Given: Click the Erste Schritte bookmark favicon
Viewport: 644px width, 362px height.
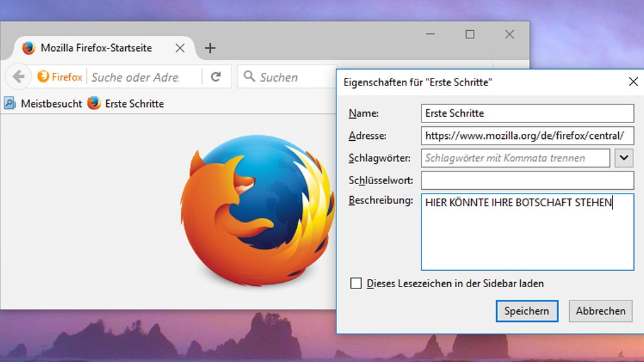Looking at the screenshot, I should click(94, 103).
